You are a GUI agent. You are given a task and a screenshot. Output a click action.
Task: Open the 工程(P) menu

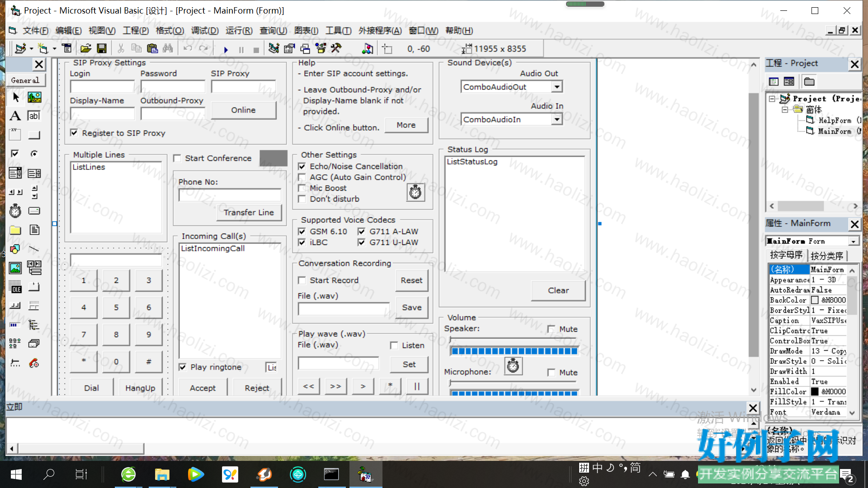coord(136,30)
